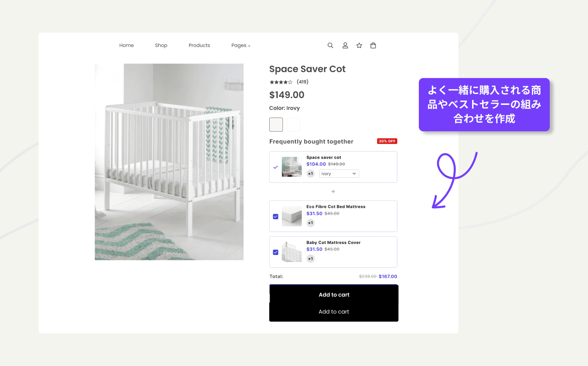Uncheck the Eco Fibre Cot Bed Mattress checkbox

click(276, 217)
